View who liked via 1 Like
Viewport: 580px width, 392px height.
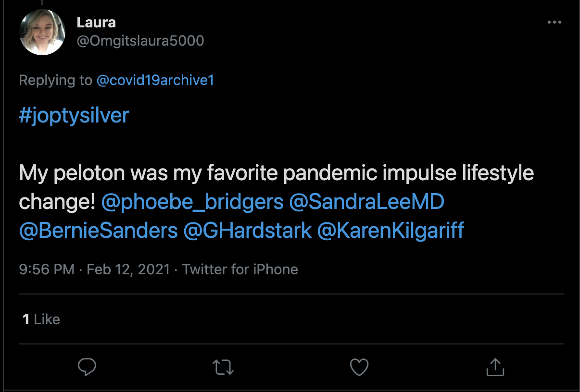click(41, 319)
